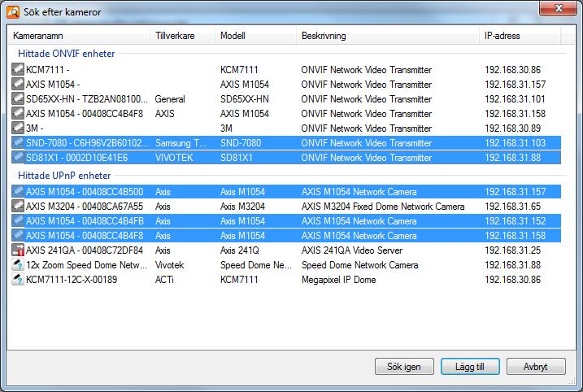Click the VIVOTEK manufacturer cell
The image size is (583, 392).
coord(174,158)
